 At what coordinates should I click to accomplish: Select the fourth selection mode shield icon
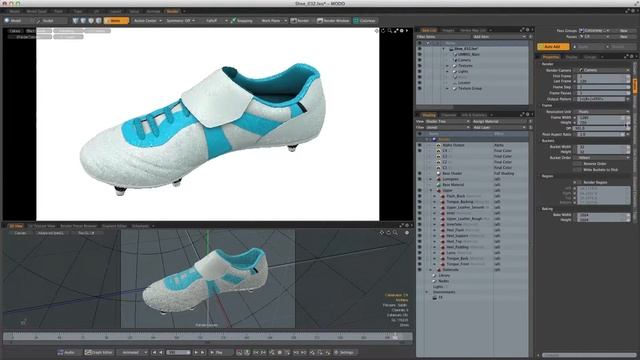tap(99, 20)
